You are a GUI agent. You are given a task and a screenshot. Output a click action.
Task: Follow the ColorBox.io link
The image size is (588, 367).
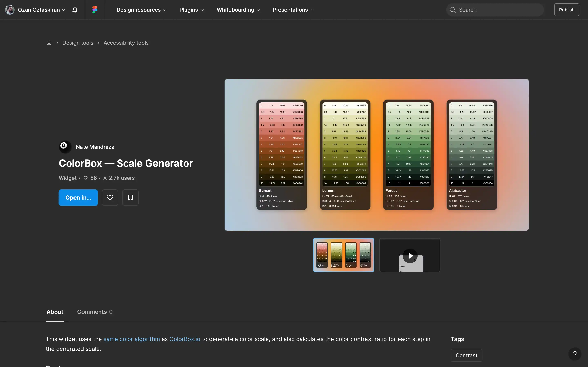tap(185, 339)
